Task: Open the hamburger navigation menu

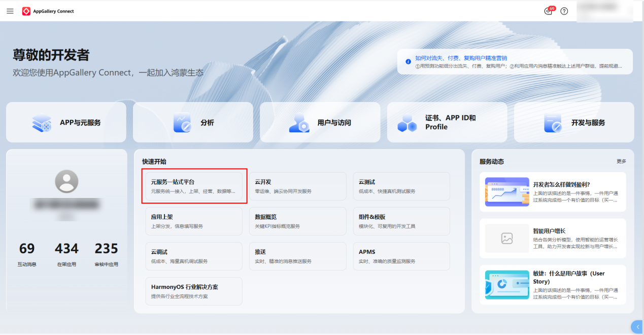Action: pos(10,11)
